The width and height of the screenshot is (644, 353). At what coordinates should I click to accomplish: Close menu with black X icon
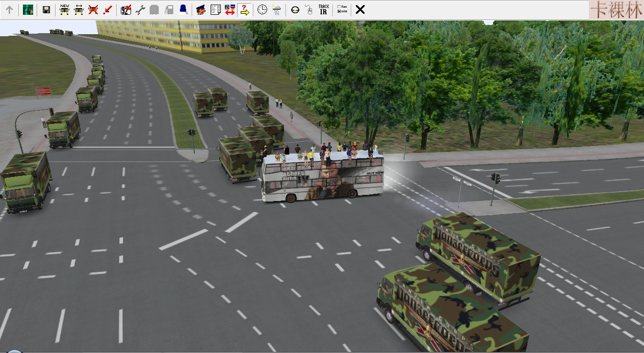pyautogui.click(x=360, y=10)
